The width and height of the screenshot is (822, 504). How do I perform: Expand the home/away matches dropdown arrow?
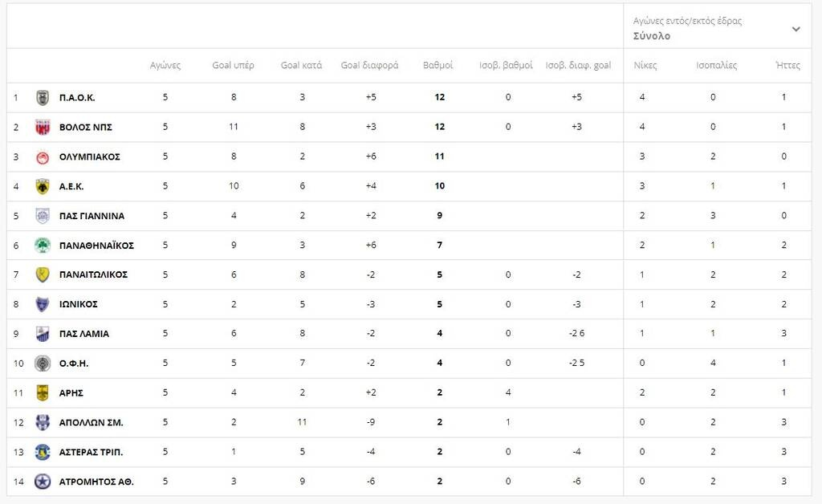click(x=796, y=29)
